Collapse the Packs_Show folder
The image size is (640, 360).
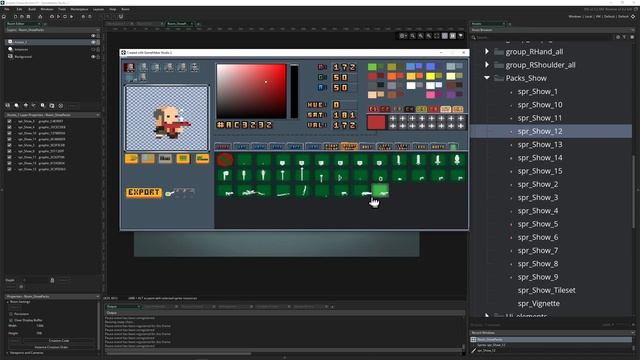(487, 78)
